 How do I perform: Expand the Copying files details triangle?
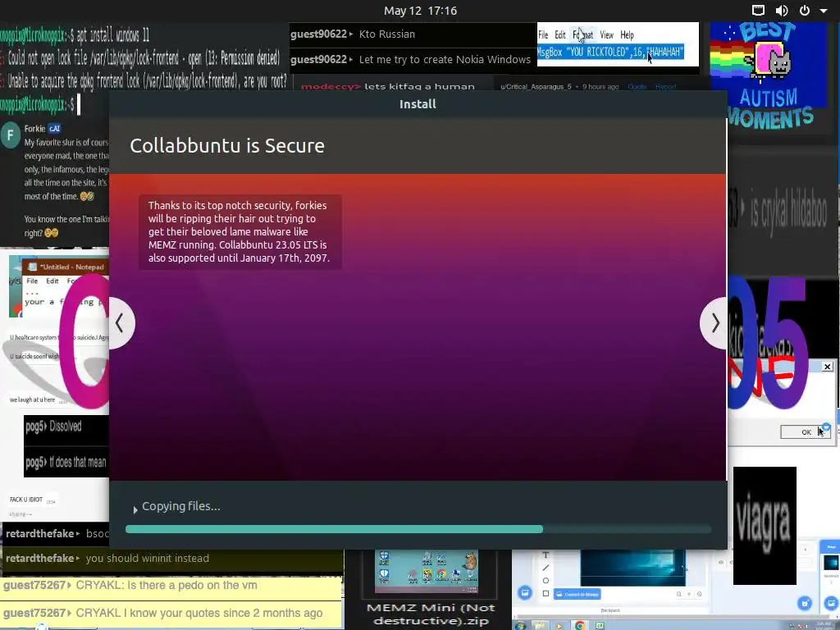(135, 509)
